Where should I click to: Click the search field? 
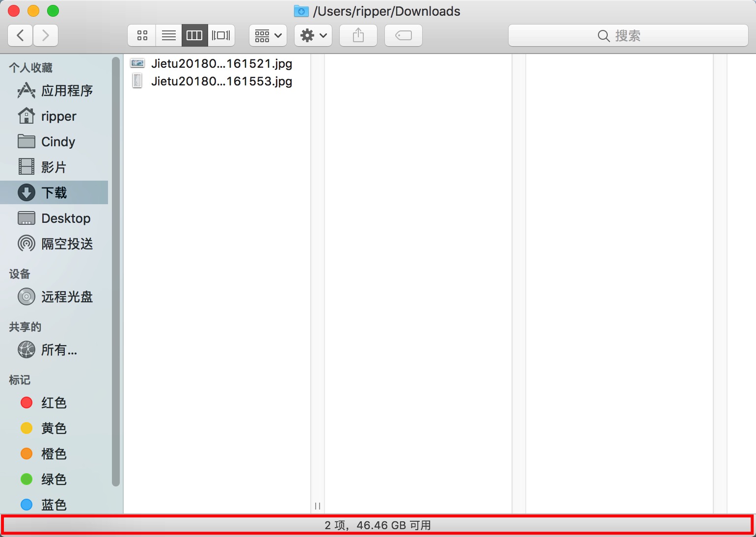click(628, 35)
